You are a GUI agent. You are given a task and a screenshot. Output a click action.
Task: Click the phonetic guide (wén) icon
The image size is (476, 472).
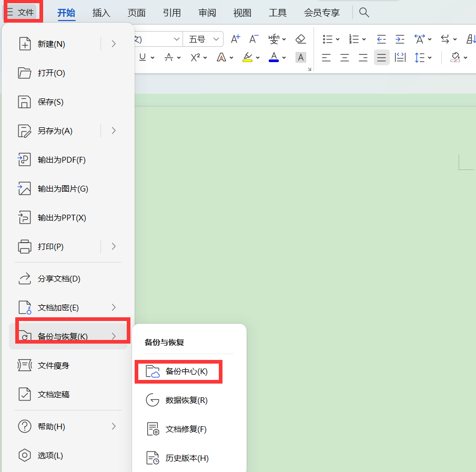(x=274, y=39)
